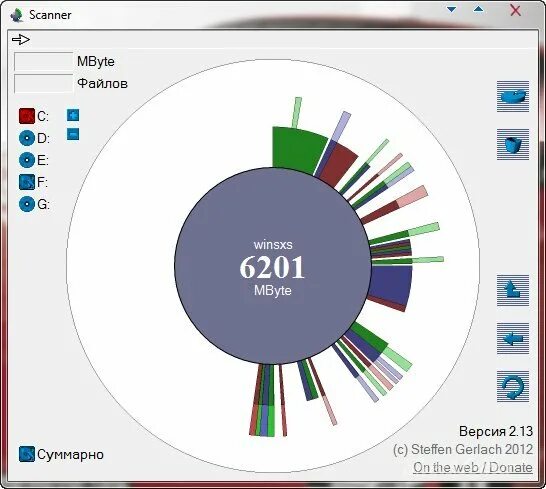Click the hollow right-arrow path icon

21,39
